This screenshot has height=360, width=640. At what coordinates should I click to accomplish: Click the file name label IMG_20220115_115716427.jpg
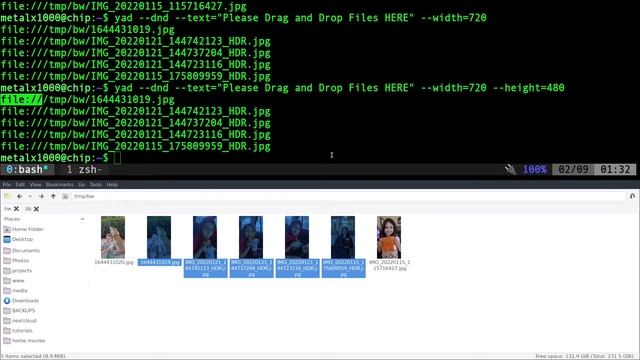[x=389, y=265]
